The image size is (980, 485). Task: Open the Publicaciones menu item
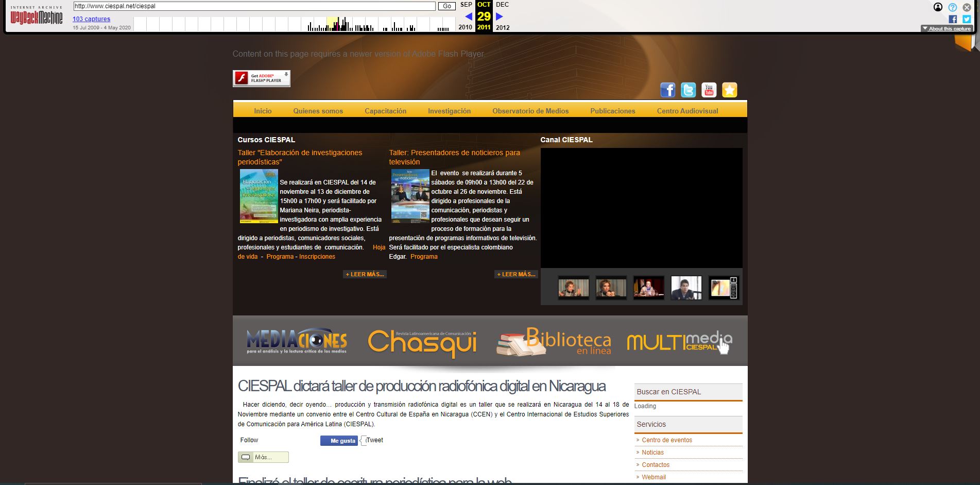pyautogui.click(x=612, y=111)
